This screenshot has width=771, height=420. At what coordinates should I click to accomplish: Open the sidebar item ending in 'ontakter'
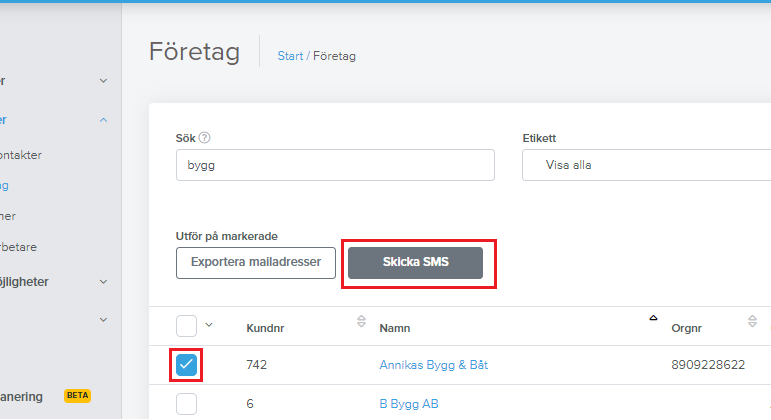(x=21, y=155)
